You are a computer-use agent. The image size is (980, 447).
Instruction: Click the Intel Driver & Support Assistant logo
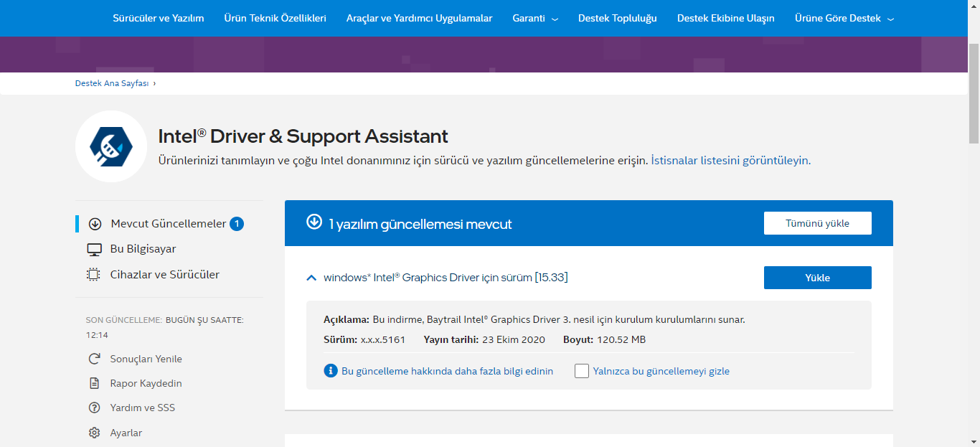pos(111,146)
